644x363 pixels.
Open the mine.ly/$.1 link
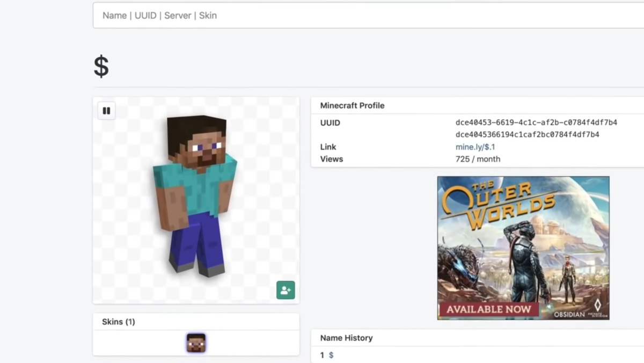coord(475,147)
